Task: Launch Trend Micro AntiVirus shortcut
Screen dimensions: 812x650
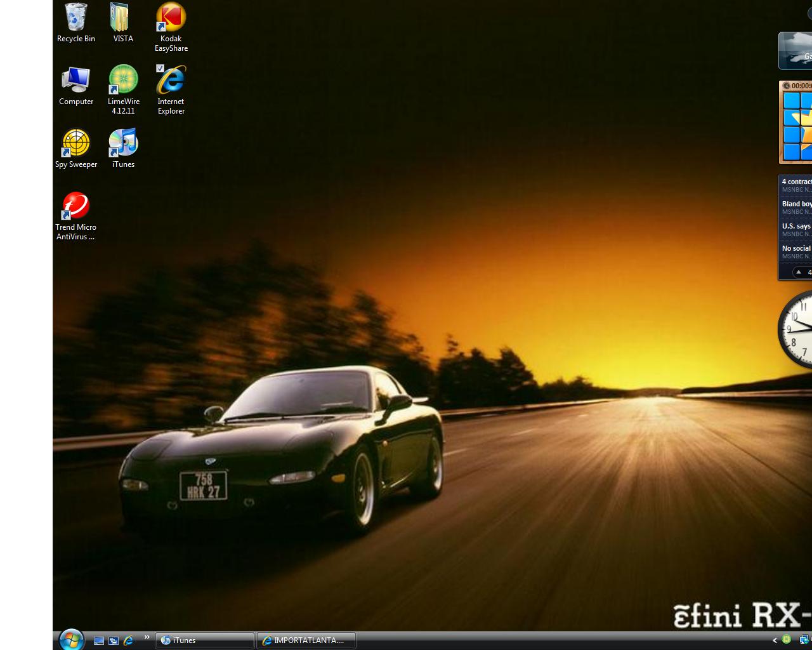Action: [x=75, y=207]
